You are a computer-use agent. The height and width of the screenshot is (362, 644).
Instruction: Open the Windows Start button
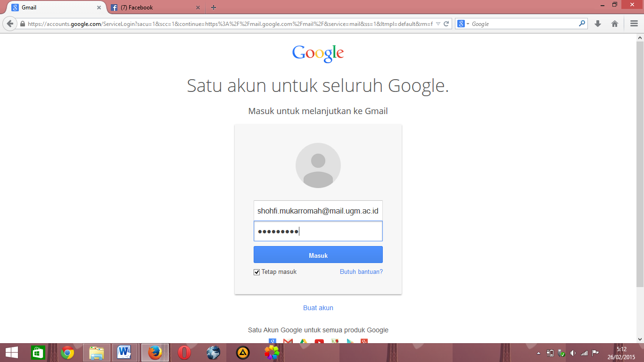click(12, 353)
